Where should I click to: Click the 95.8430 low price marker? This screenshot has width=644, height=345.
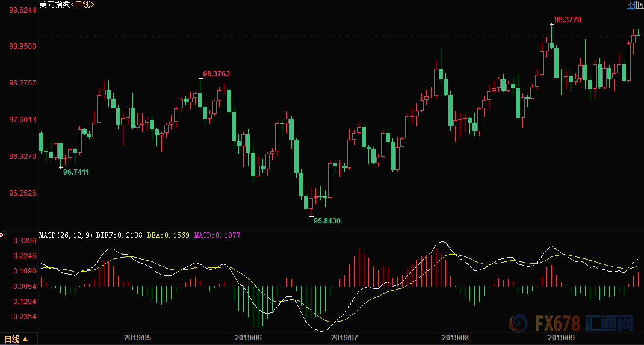pos(327,221)
